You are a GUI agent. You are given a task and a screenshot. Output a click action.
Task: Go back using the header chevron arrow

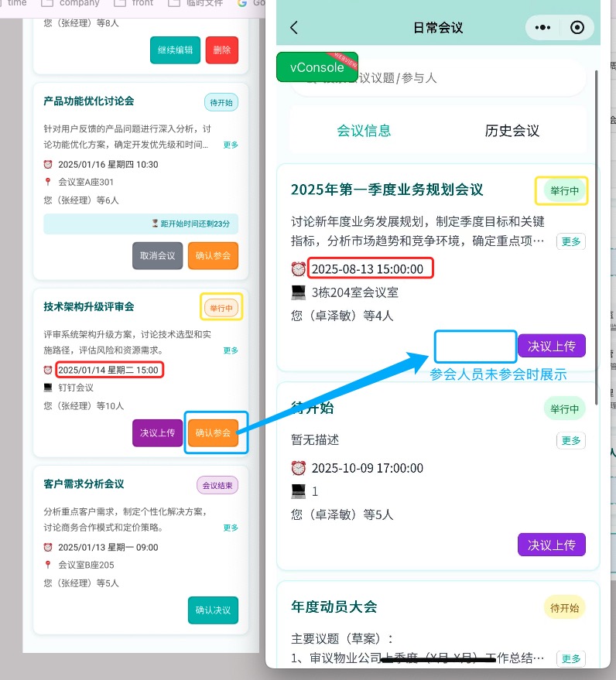coord(294,28)
